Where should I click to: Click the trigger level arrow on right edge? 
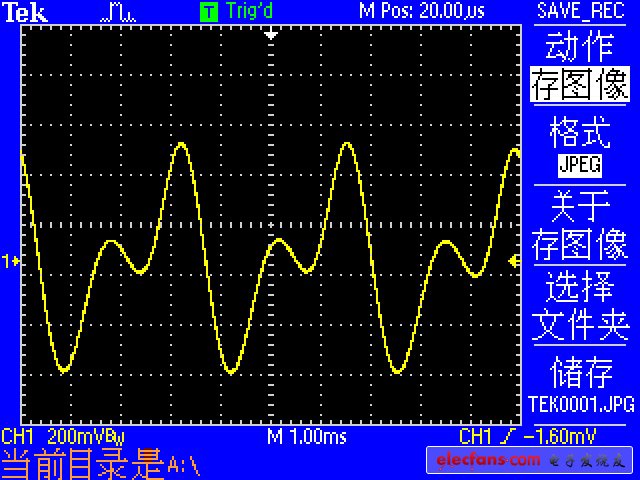(513, 261)
